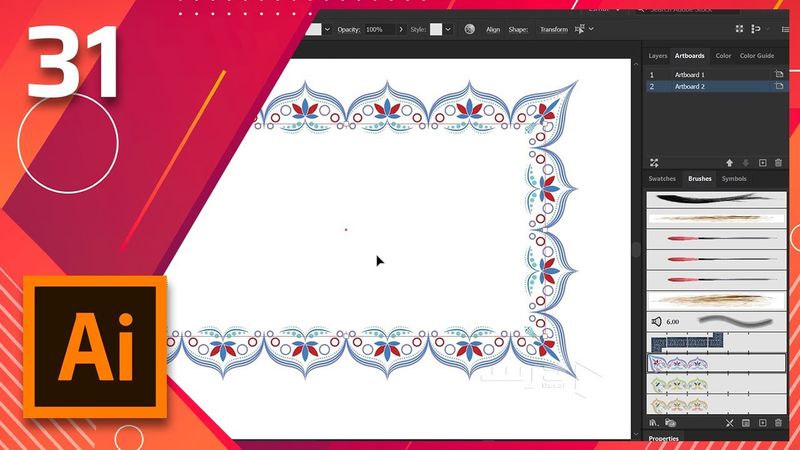The height and width of the screenshot is (450, 800).
Task: Click the canvas scroll up arrow
Action: (636, 64)
